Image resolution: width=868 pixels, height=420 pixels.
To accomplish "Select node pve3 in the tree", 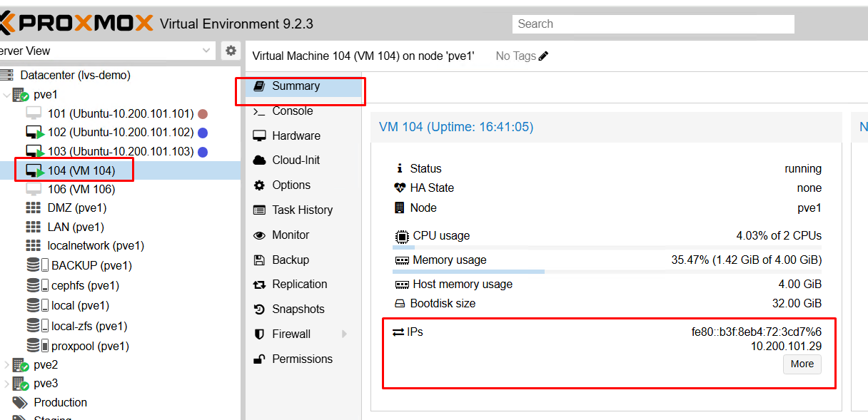I will [46, 383].
